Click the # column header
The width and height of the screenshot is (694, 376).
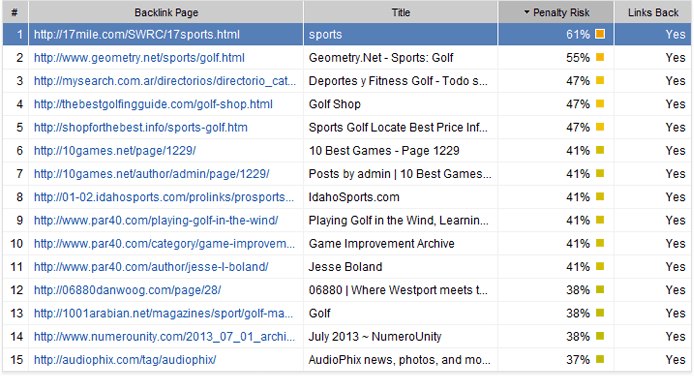tap(15, 12)
